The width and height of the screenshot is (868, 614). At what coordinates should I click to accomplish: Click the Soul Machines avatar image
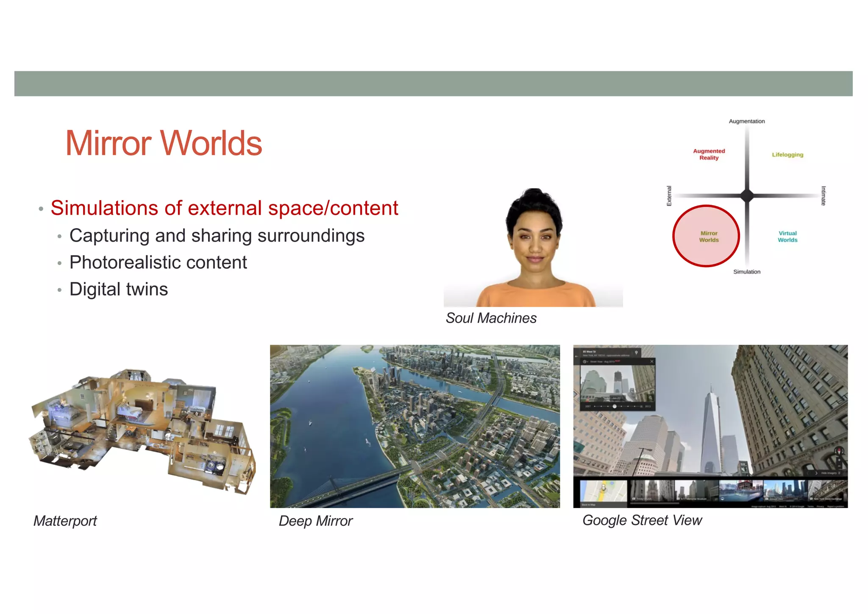533,248
